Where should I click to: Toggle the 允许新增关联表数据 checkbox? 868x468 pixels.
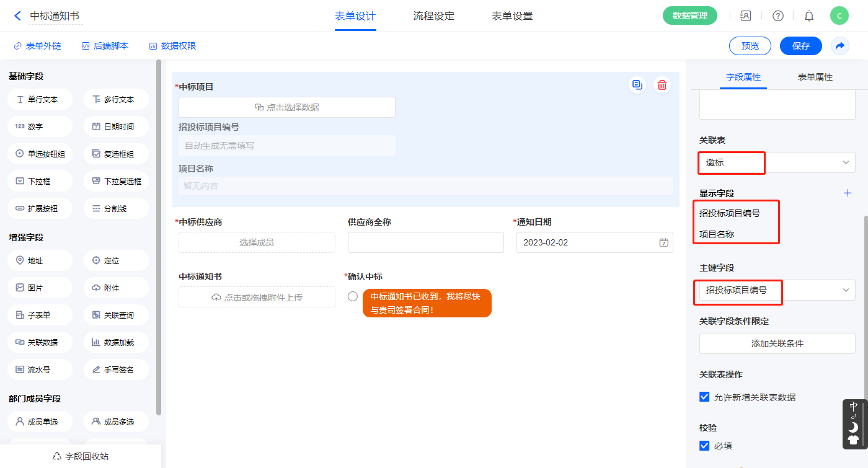[704, 397]
